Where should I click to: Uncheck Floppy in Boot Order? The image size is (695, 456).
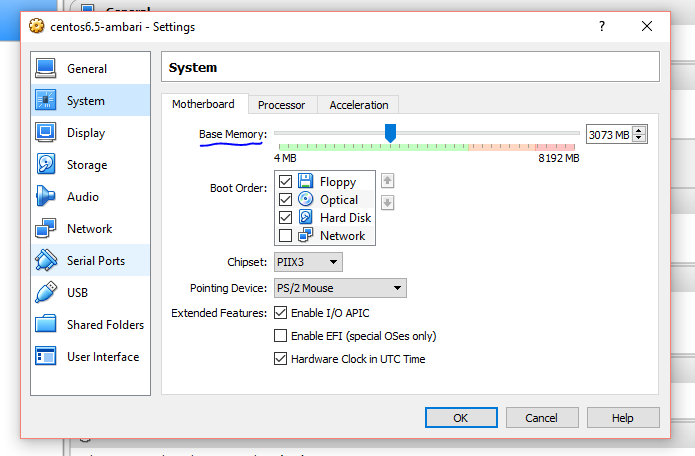[285, 181]
